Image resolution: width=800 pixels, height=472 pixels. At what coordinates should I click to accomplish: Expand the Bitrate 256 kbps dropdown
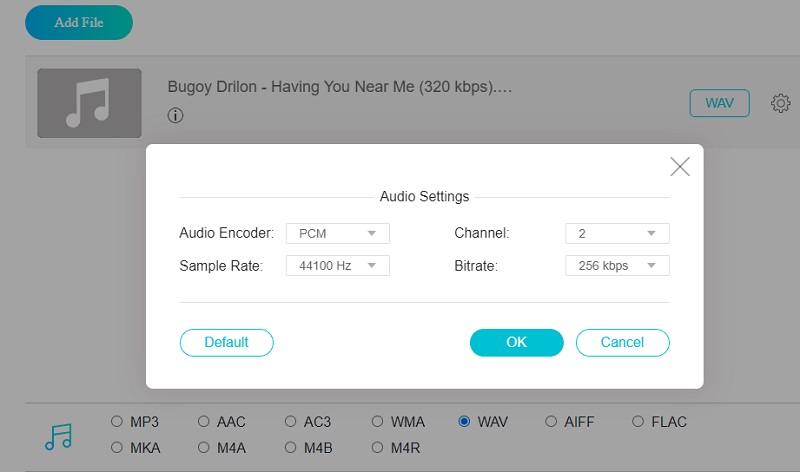click(x=616, y=266)
